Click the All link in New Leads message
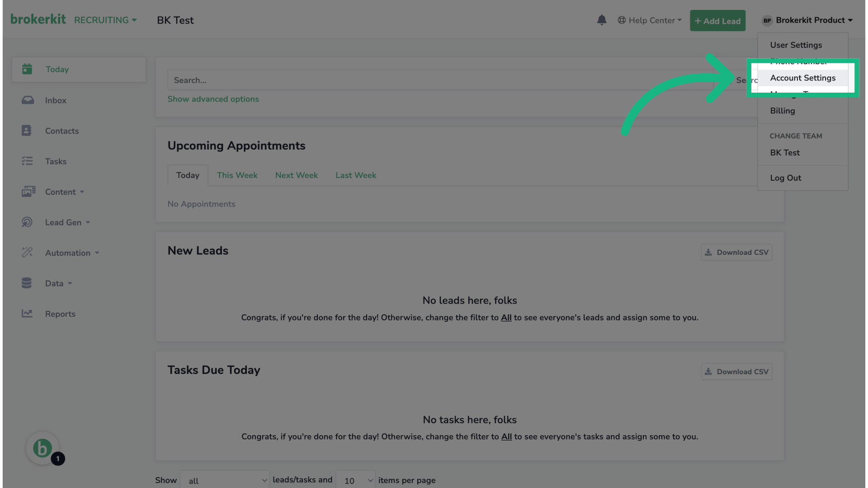This screenshot has height=488, width=868. (506, 318)
